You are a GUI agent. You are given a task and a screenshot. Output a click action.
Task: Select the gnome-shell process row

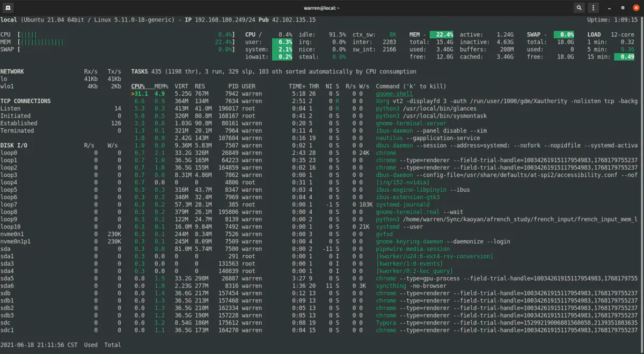click(384, 93)
